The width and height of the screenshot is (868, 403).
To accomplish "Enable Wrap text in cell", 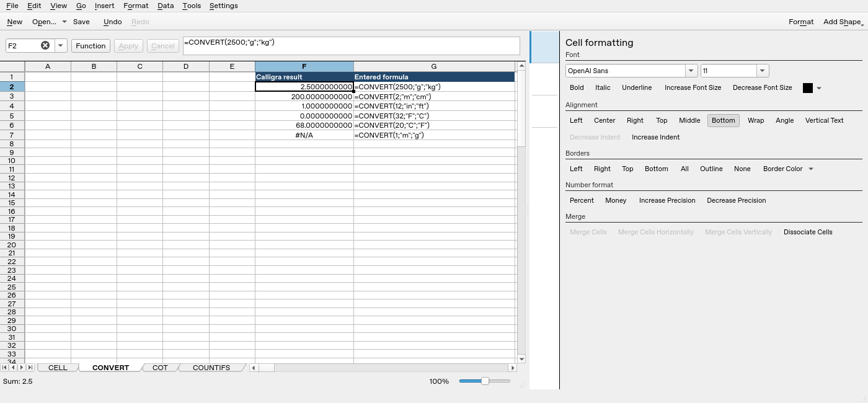I will (x=756, y=120).
